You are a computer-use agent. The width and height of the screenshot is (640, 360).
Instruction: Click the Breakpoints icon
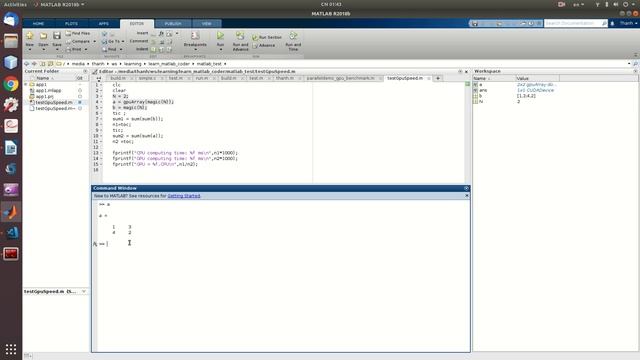pos(195,36)
